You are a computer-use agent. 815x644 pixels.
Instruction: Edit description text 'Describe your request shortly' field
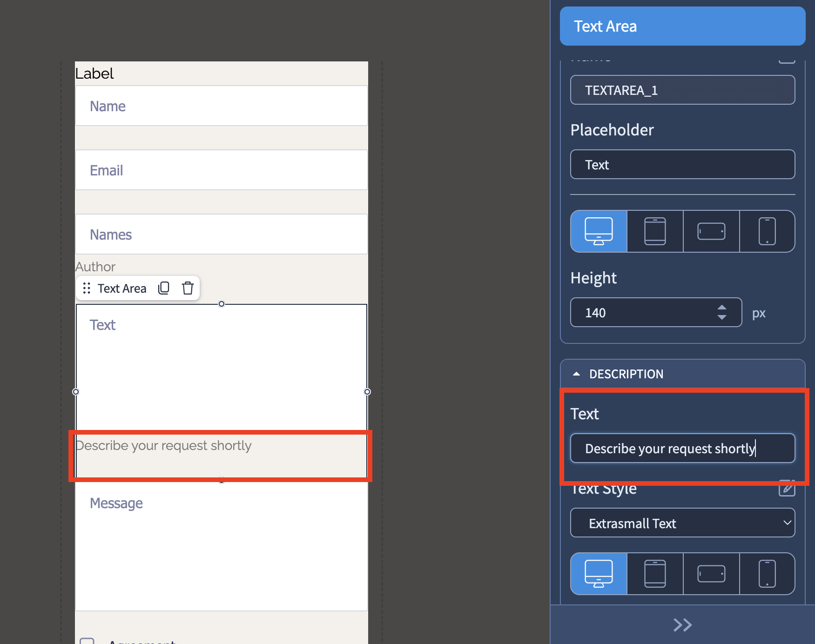click(x=683, y=448)
